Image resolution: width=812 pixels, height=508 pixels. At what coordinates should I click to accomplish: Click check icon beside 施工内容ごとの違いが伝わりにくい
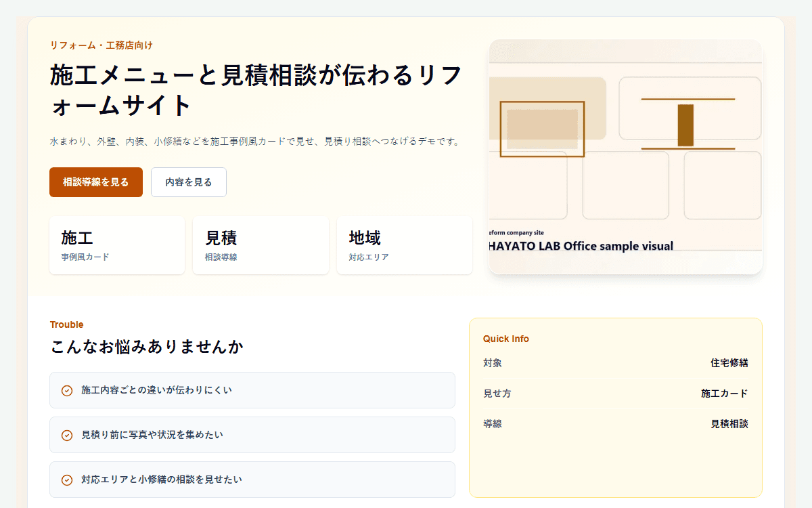[67, 390]
